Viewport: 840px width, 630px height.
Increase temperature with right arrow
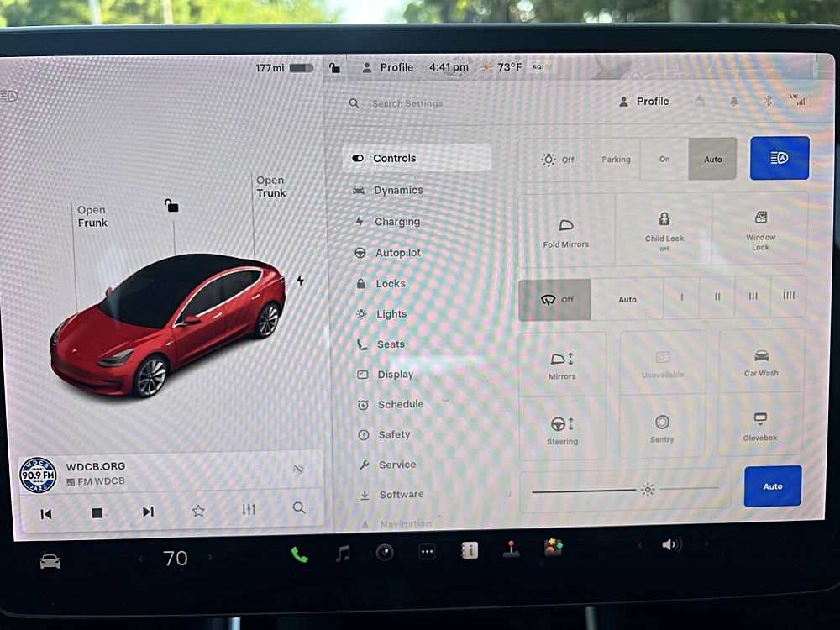point(210,558)
